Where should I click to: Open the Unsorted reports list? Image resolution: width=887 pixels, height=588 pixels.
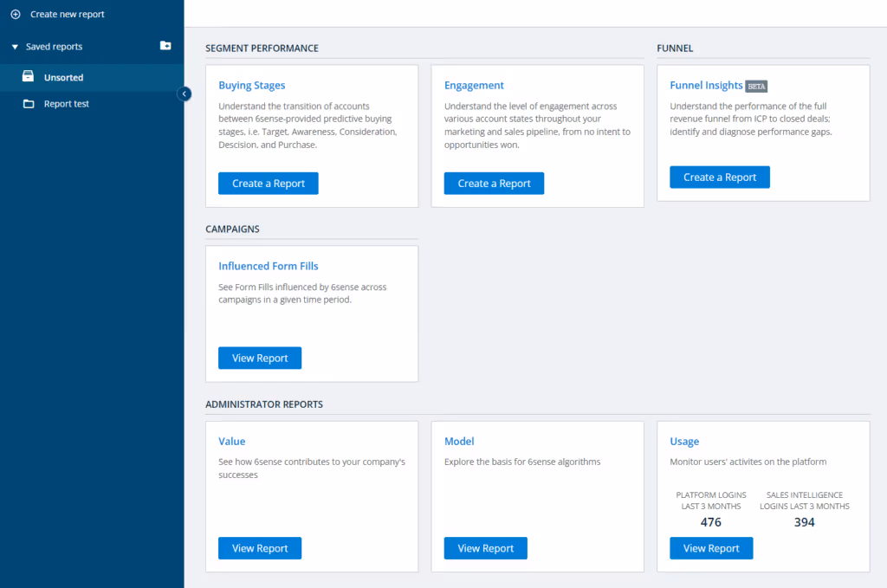tap(92, 77)
